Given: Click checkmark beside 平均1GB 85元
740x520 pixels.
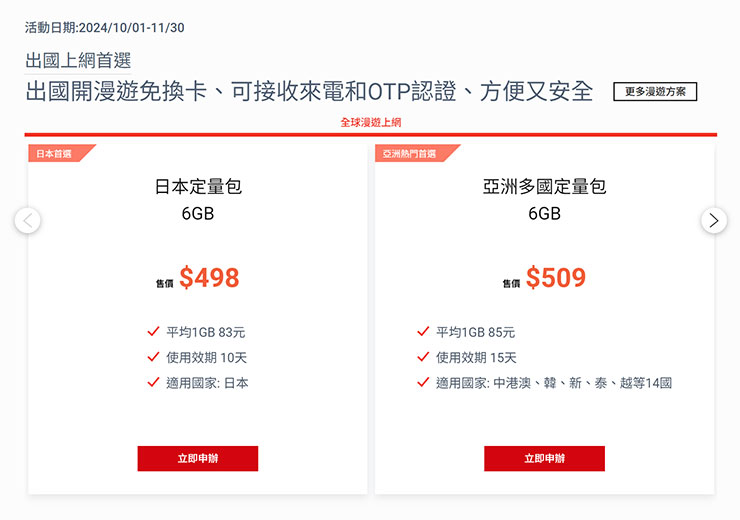Looking at the screenshot, I should [423, 332].
